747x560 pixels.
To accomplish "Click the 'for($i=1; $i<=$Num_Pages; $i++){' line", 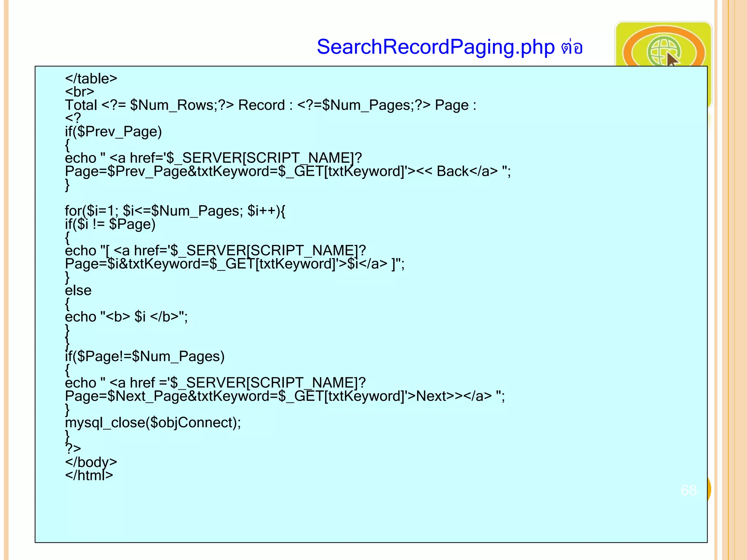I will 175,211.
